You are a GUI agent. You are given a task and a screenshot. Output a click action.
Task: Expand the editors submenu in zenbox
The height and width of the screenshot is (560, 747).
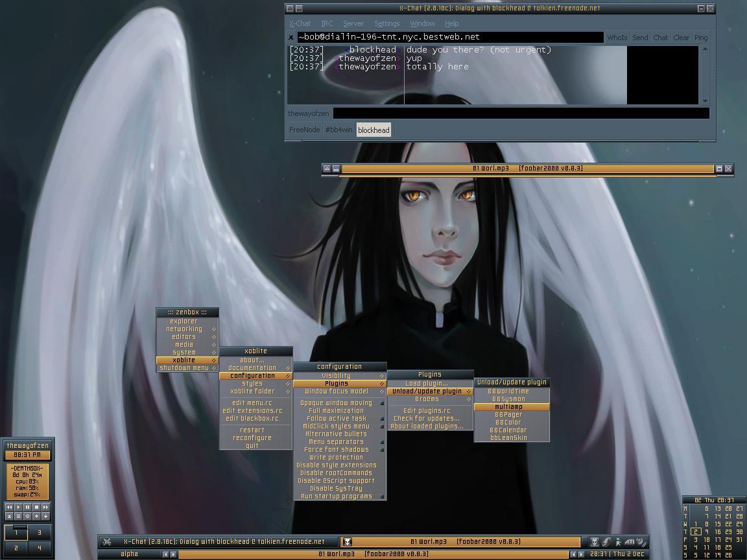pyautogui.click(x=187, y=336)
